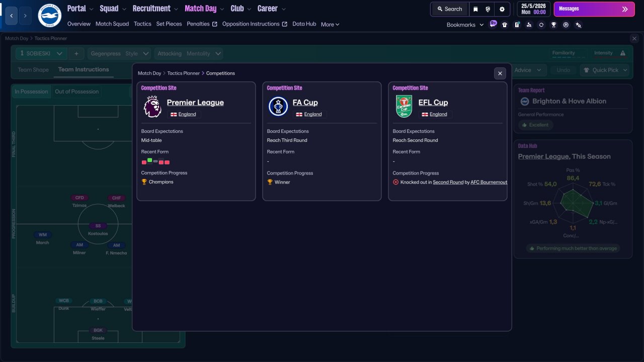This screenshot has height=362, width=644.
Task: Click the trophy bookmark icon
Action: coord(553,25)
